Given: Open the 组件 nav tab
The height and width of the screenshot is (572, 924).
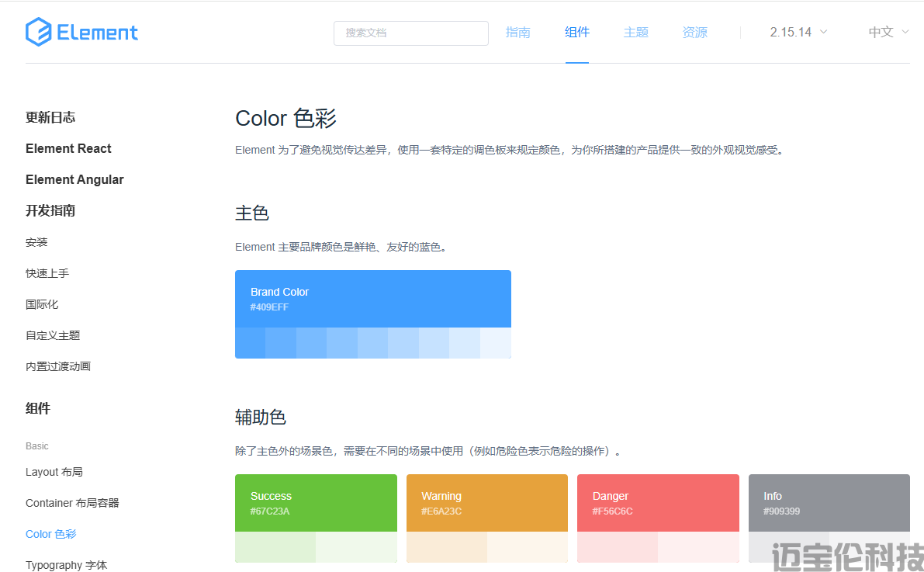Looking at the screenshot, I should point(577,33).
